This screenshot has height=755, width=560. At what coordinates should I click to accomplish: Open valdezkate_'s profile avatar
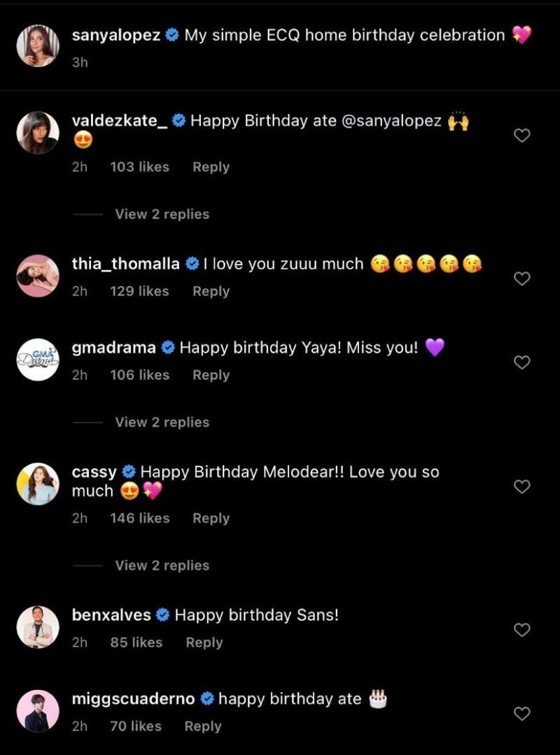click(38, 133)
